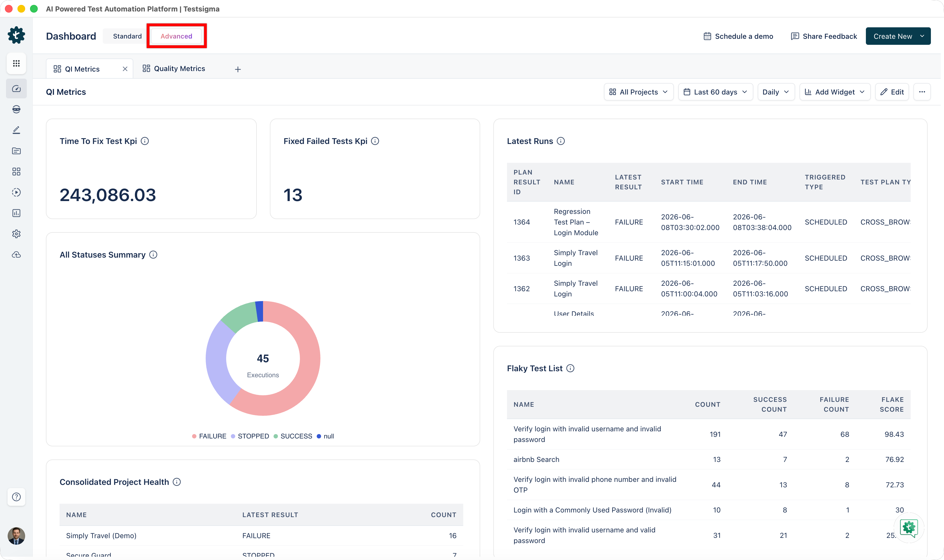
Task: Sort by FLAKE SCORE column header
Action: pos(892,405)
